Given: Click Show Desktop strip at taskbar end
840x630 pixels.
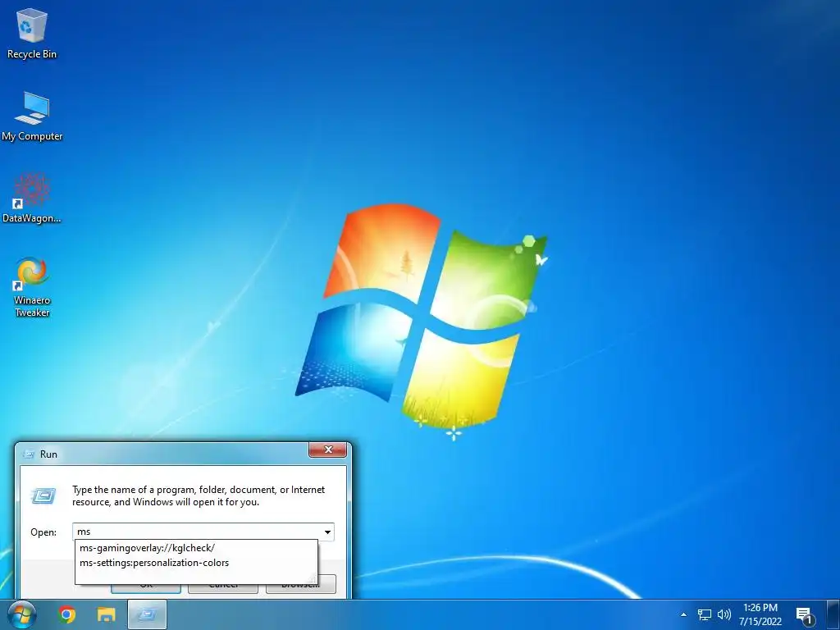Looking at the screenshot, I should [833, 614].
